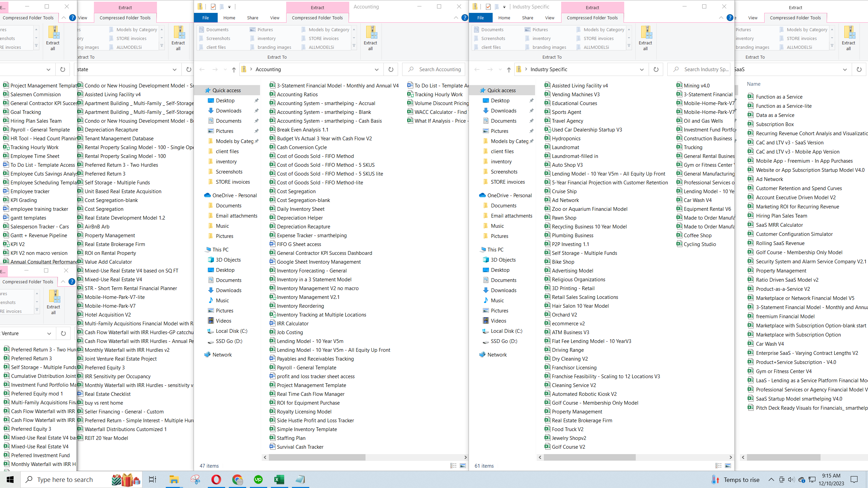868x488 pixels.
Task: Select the Extract tab in Industry Specific window
Action: click(x=592, y=7)
